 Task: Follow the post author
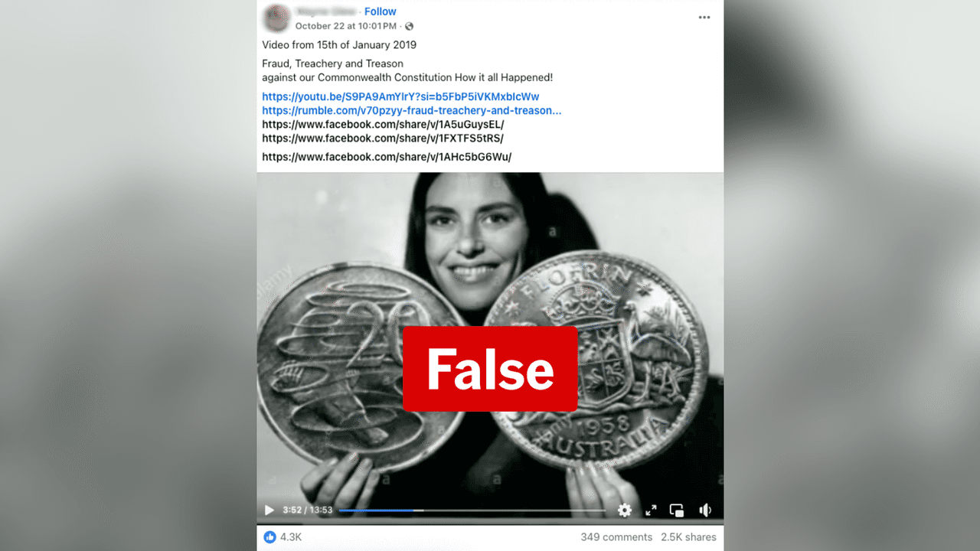[x=381, y=11]
